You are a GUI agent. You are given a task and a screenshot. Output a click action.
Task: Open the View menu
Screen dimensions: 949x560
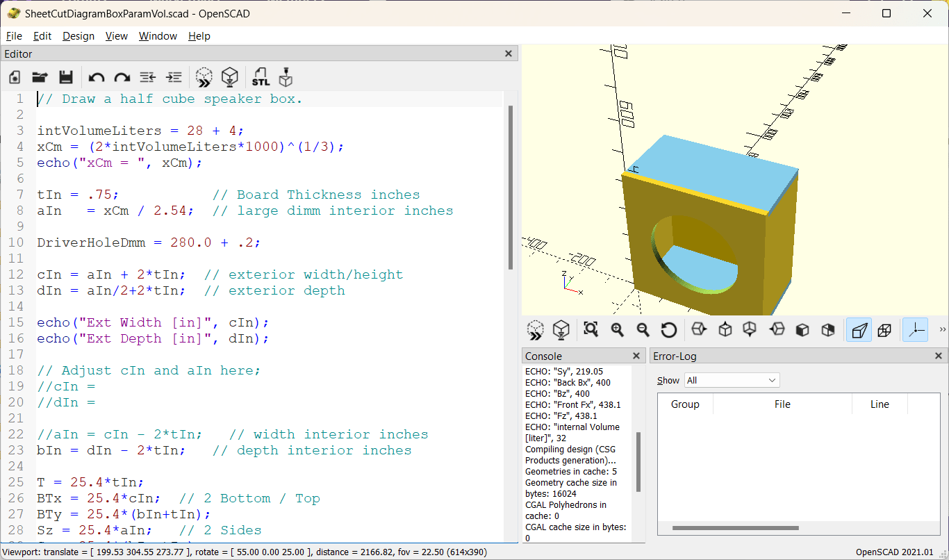pyautogui.click(x=117, y=36)
